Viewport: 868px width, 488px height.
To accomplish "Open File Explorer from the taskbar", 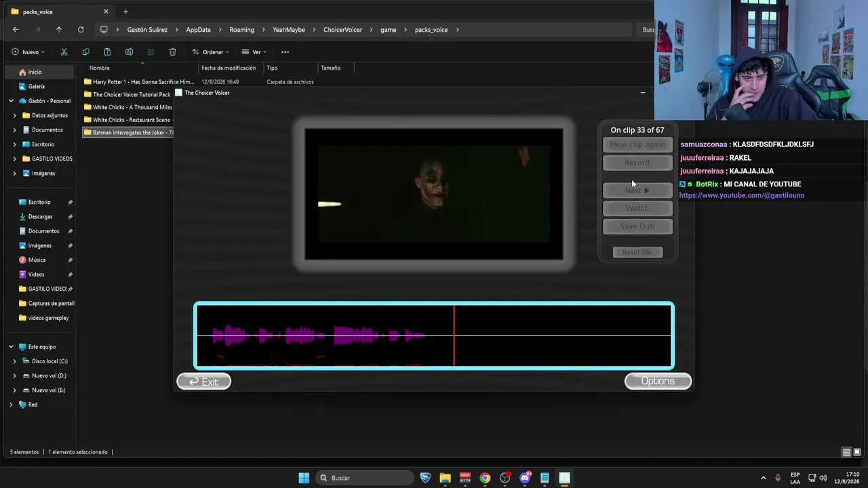I will 445,478.
